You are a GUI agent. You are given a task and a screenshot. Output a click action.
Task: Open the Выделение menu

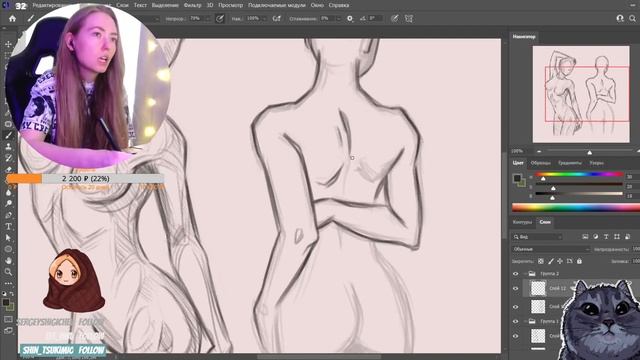click(165, 5)
